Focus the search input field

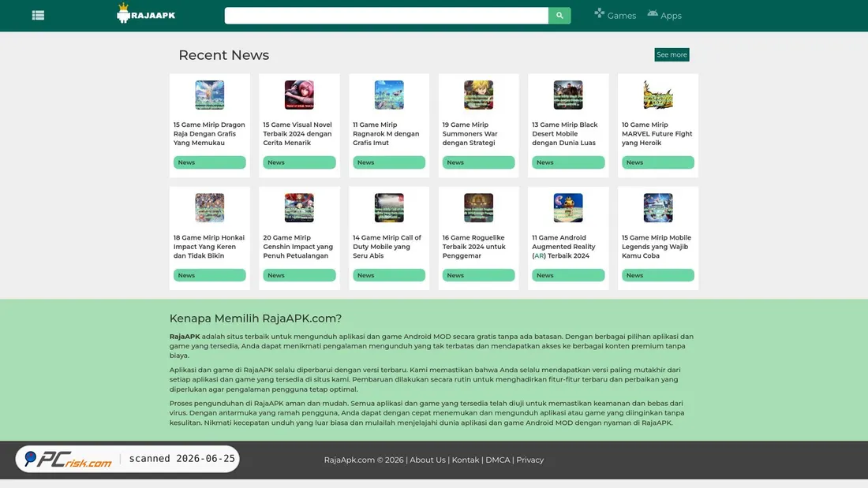click(387, 16)
